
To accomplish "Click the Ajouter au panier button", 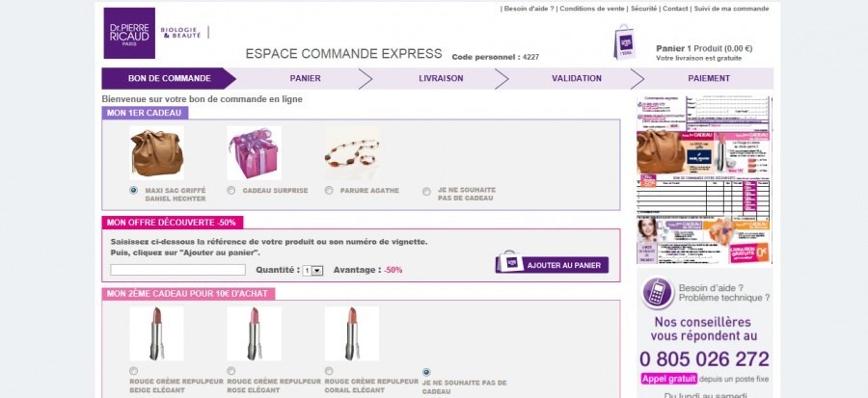I will (x=552, y=264).
